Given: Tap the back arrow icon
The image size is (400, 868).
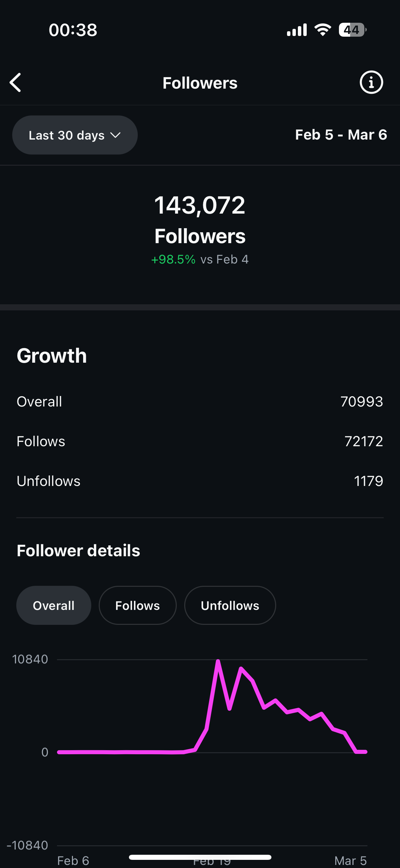Looking at the screenshot, I should pos(16,83).
